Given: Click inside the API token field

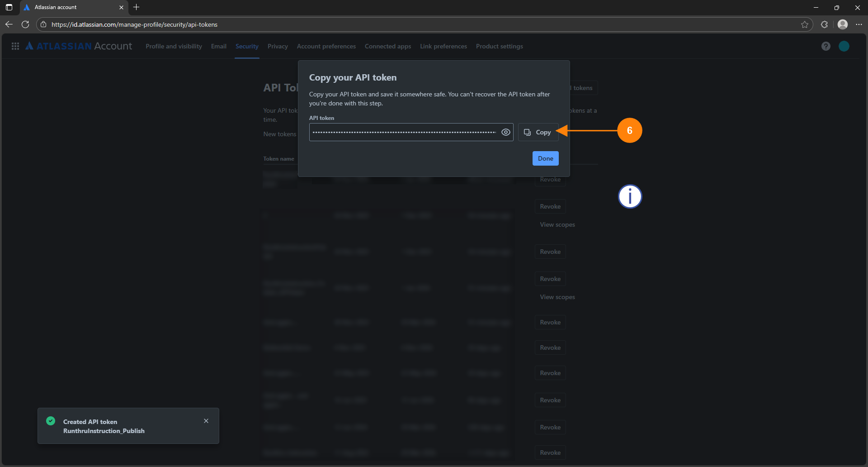Looking at the screenshot, I should point(404,132).
